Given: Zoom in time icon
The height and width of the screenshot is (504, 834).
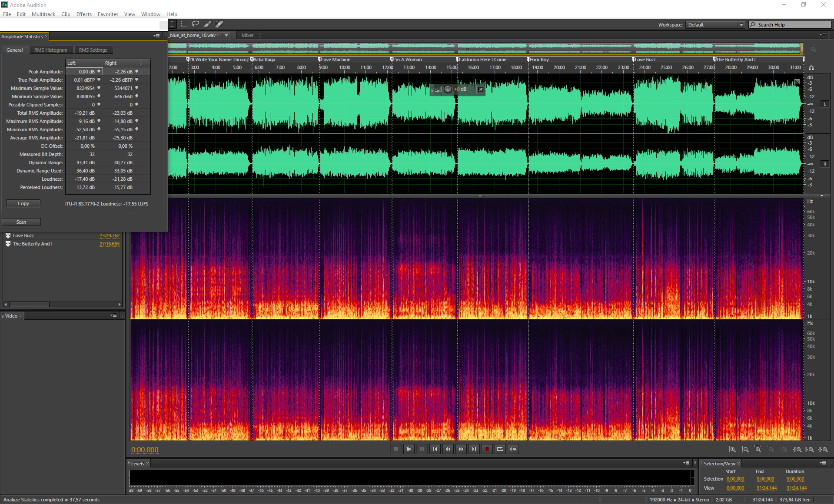Looking at the screenshot, I should pos(758,450).
